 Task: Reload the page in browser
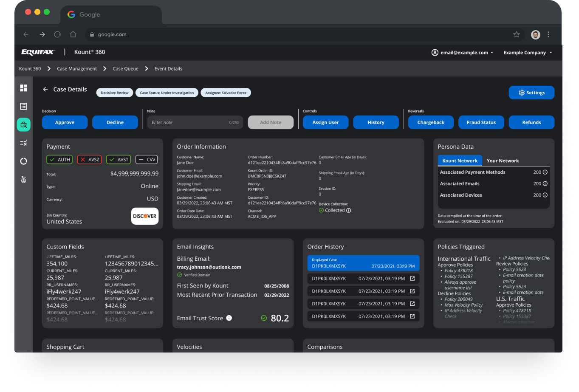(57, 34)
